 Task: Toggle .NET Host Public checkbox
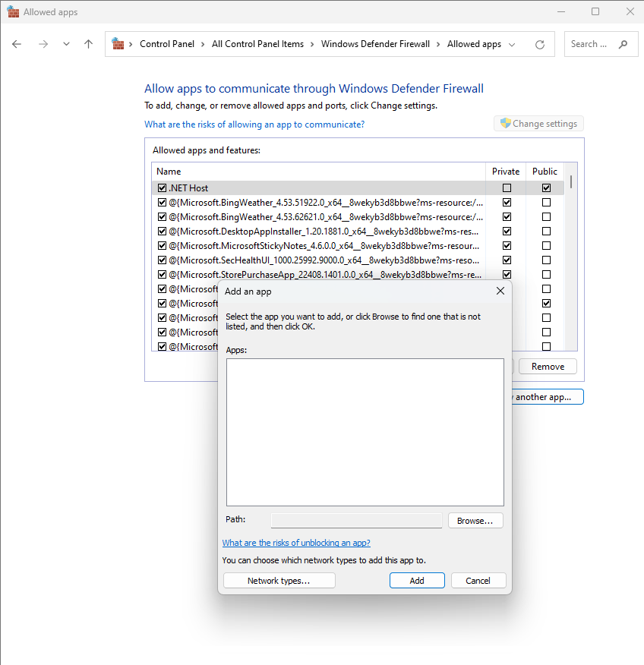(547, 188)
